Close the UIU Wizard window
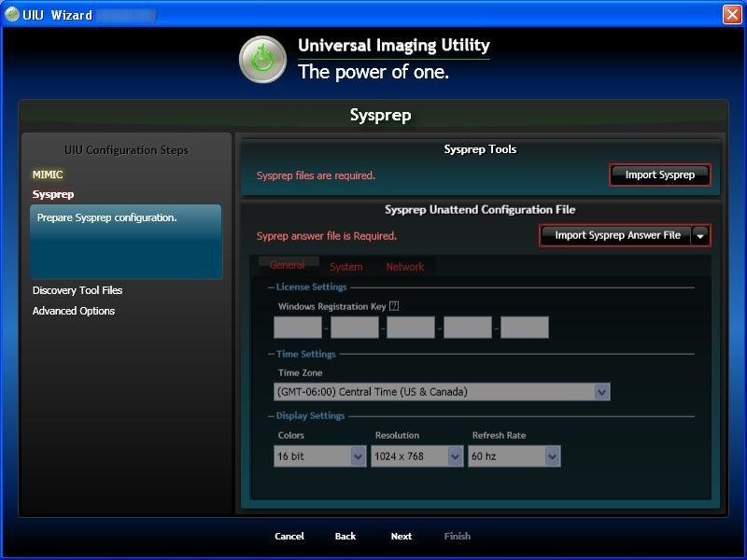The image size is (747, 560). coord(732,14)
